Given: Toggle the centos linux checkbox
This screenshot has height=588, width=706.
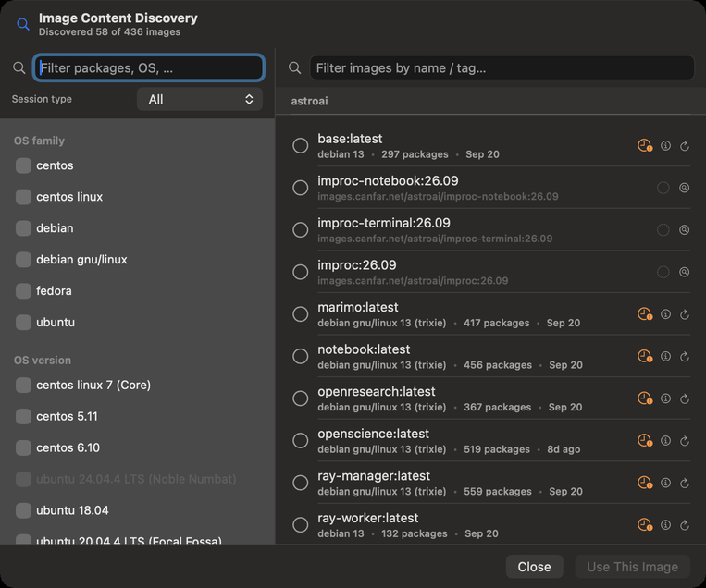Looking at the screenshot, I should (x=23, y=197).
